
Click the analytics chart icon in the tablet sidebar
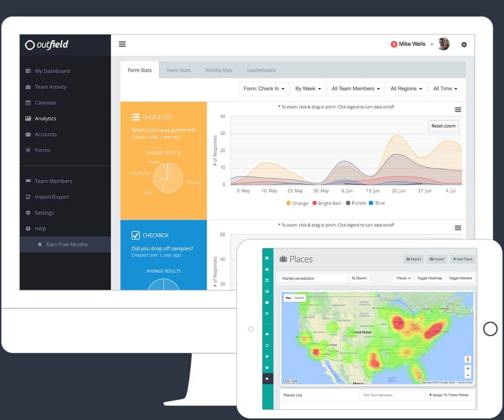coord(267,291)
